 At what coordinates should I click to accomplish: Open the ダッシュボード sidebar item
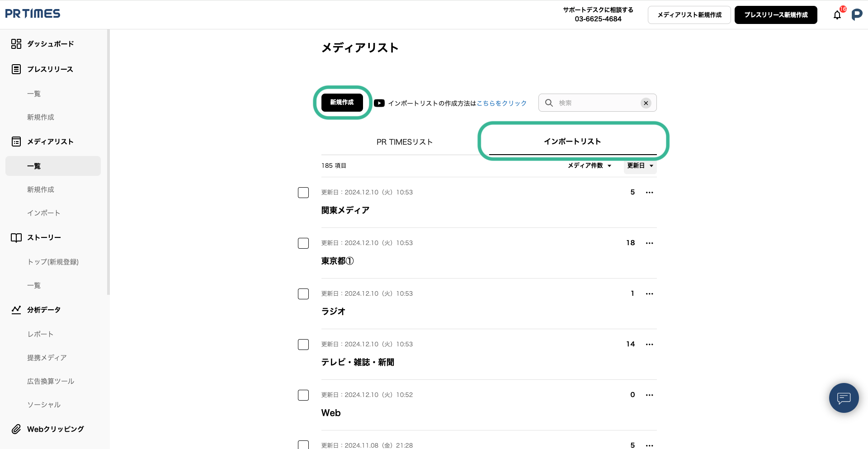pos(50,44)
